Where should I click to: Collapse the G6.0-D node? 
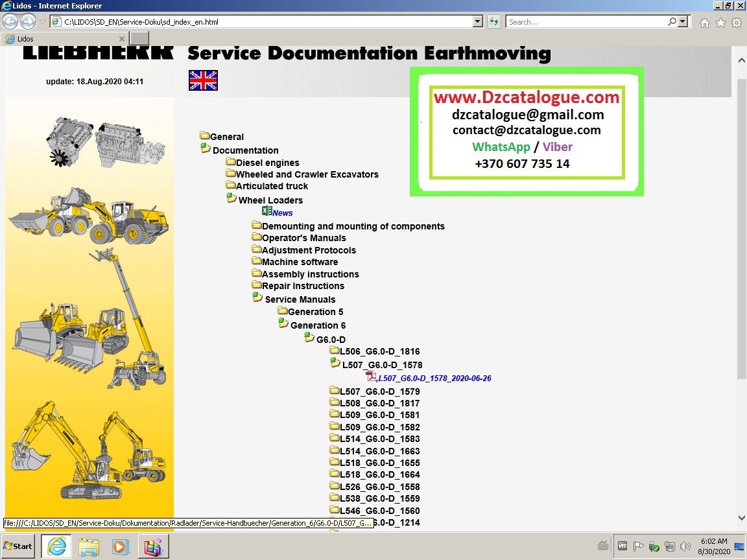coord(310,338)
